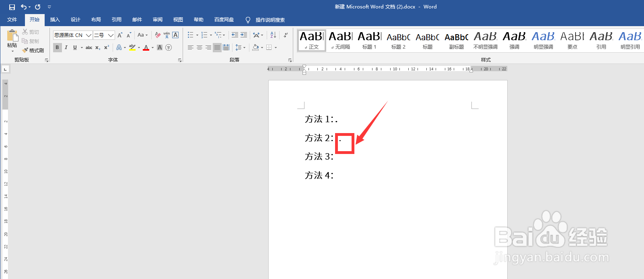644x279 pixels.
Task: Apply the 正文 Normal style
Action: [x=312, y=41]
